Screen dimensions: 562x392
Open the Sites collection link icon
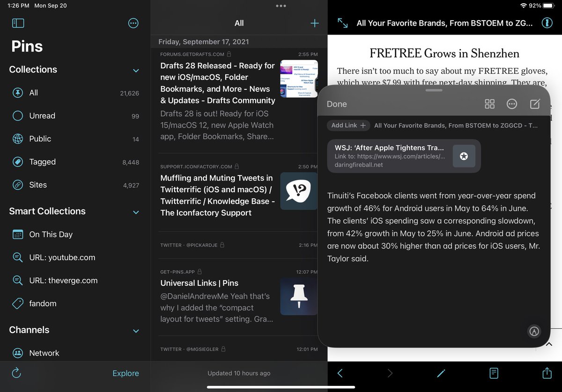coord(18,185)
